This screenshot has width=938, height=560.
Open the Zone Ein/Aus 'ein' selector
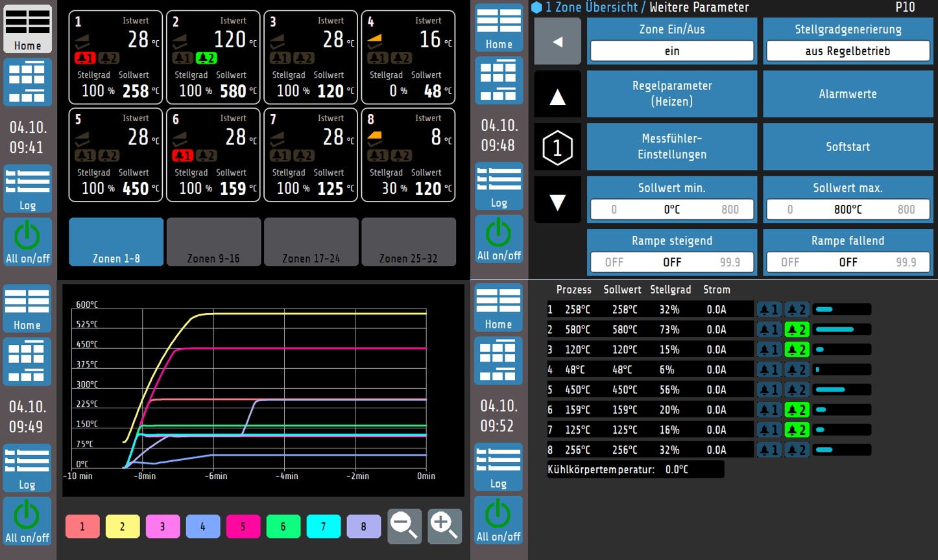point(672,51)
